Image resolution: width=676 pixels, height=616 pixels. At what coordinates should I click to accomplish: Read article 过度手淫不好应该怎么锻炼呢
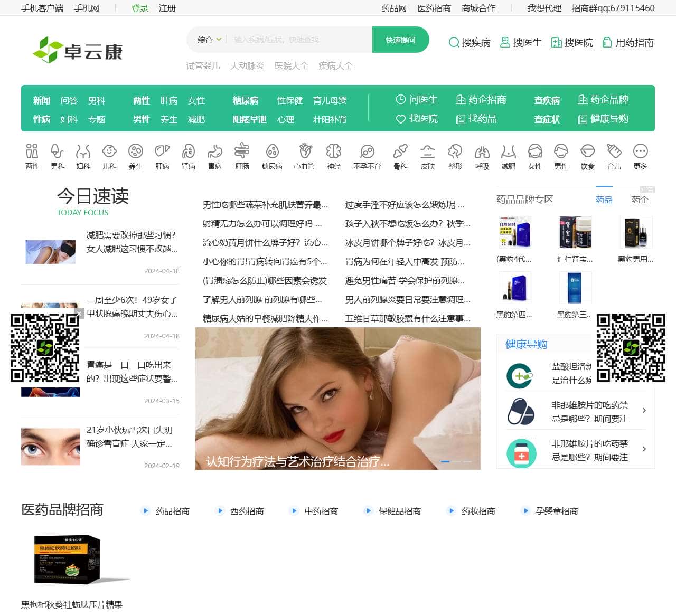tap(405, 205)
